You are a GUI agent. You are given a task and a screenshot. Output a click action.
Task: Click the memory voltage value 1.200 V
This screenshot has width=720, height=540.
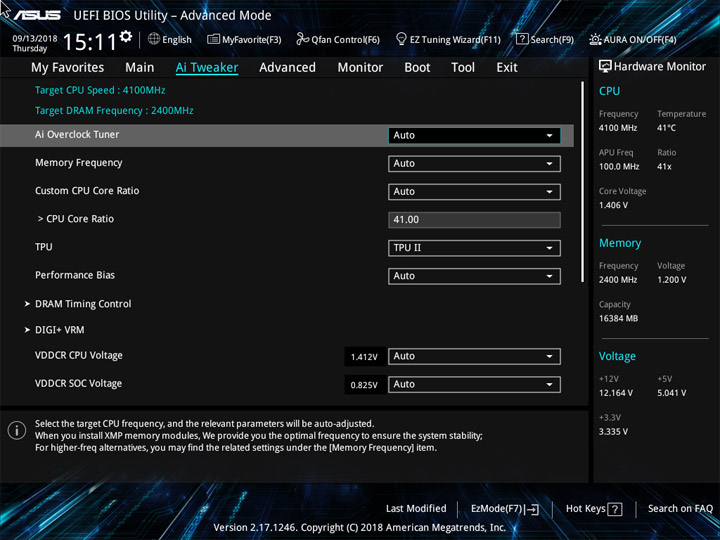(672, 280)
